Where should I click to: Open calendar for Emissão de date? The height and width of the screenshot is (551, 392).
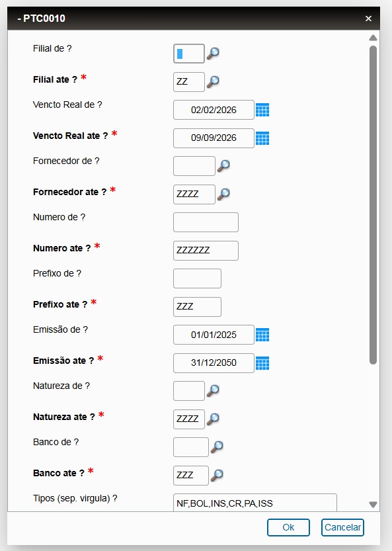pos(262,335)
